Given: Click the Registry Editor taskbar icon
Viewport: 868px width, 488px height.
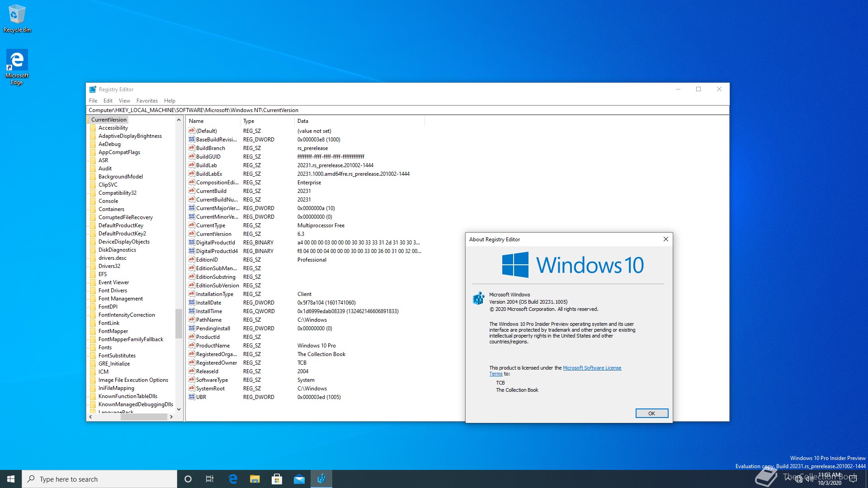Looking at the screenshot, I should pos(321,479).
